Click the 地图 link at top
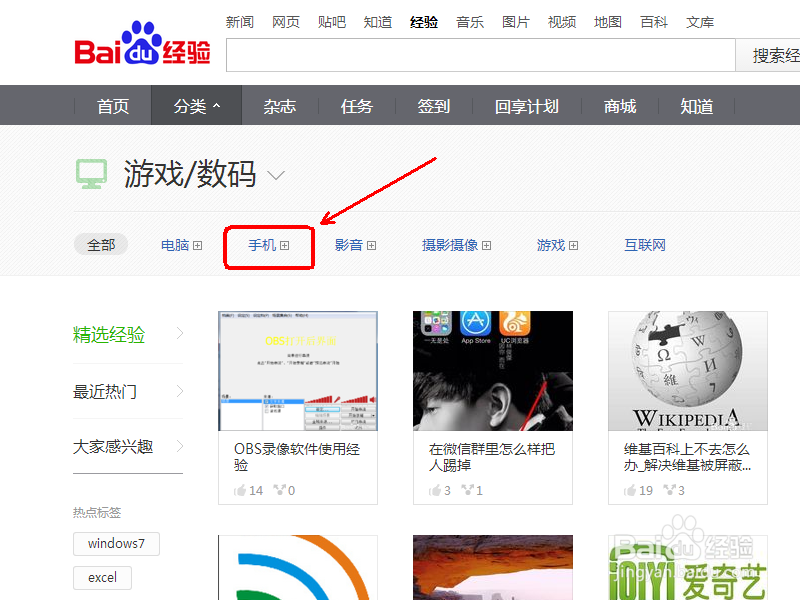 608,22
